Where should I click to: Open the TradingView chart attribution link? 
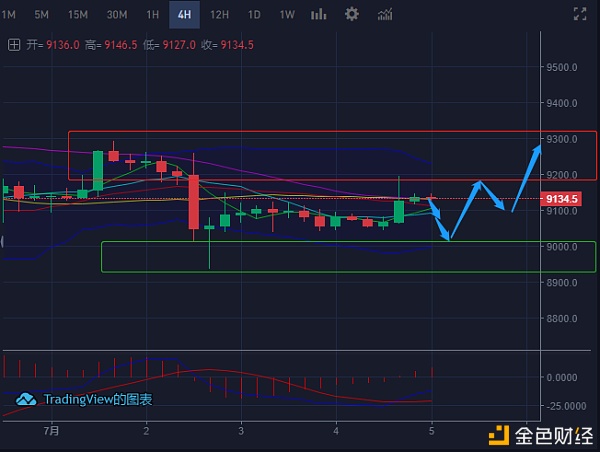(98, 399)
